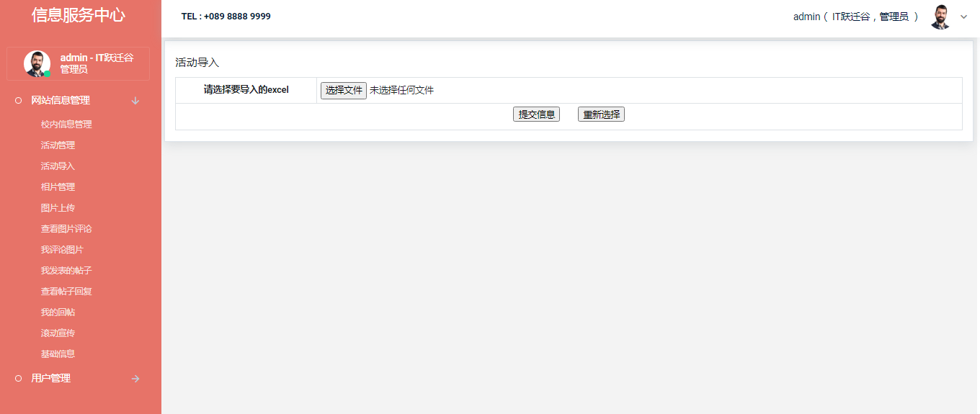
Task: Click the sidebar admin profile avatar
Action: point(37,63)
